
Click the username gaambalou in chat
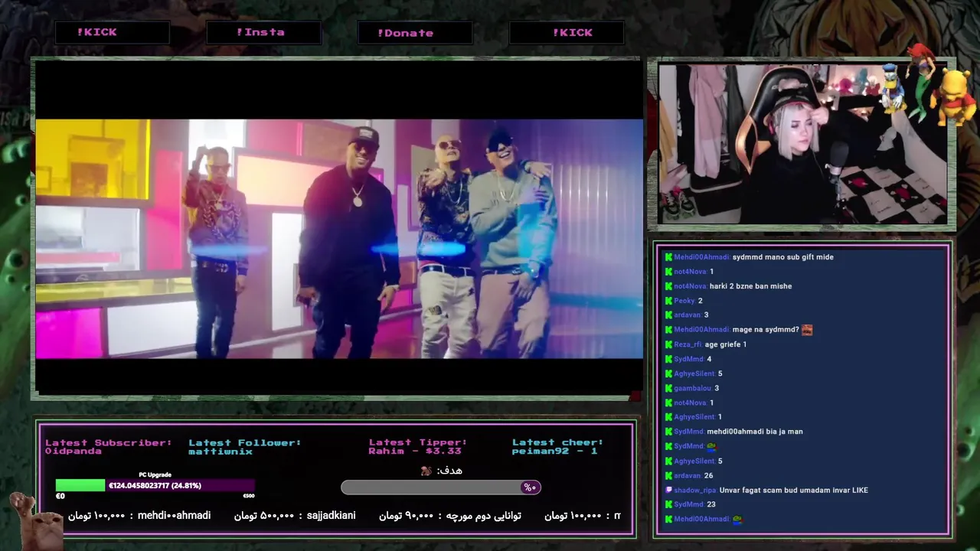(694, 388)
